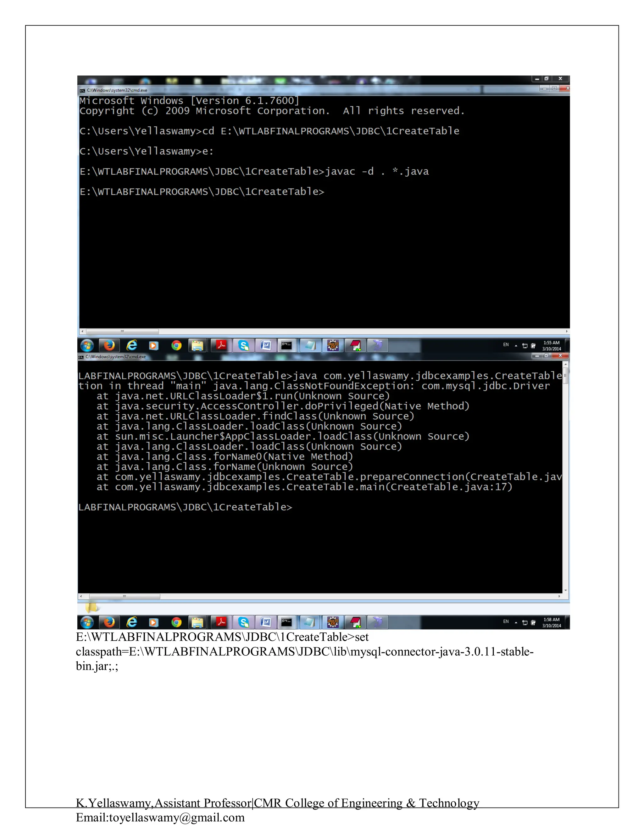This screenshot has width=644, height=833.
Task: Click vertical scrollbar thumb of the exception console
Action: pos(566,376)
